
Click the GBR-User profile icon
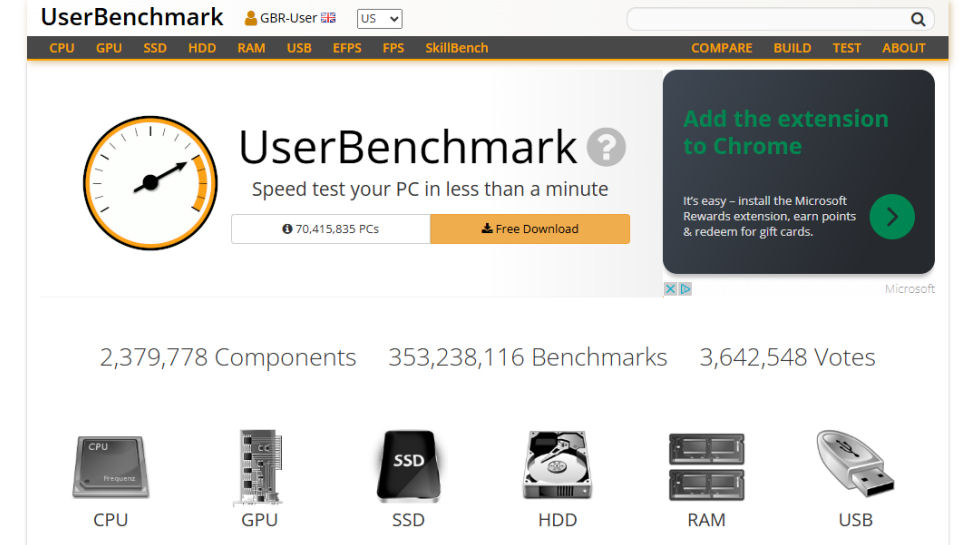[251, 19]
